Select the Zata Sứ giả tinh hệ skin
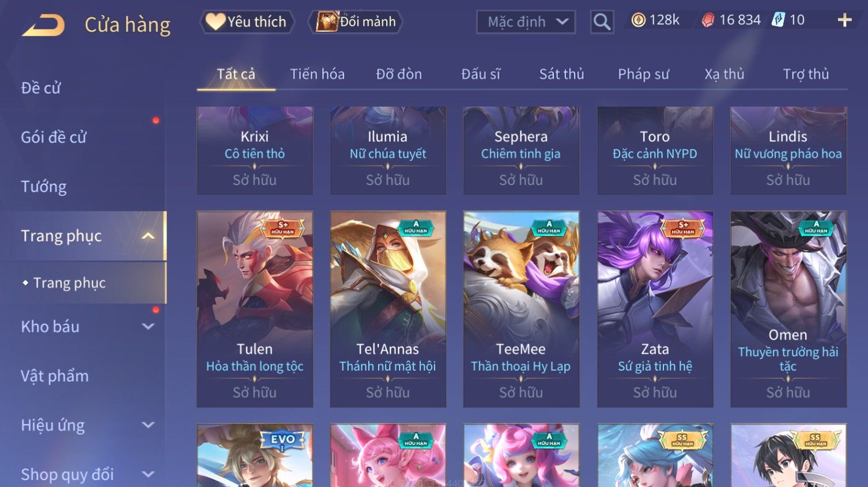This screenshot has width=868, height=487. [655, 309]
